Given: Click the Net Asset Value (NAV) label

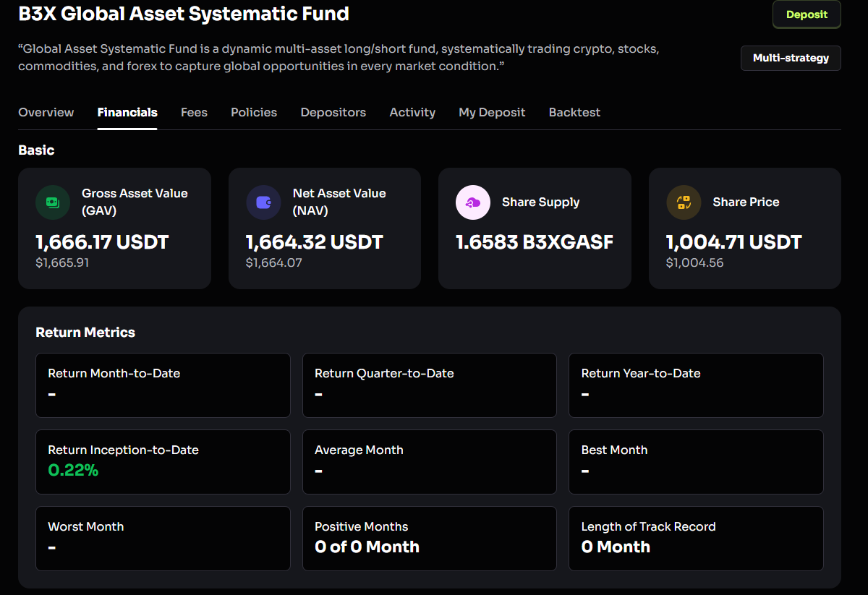Looking at the screenshot, I should [x=339, y=202].
